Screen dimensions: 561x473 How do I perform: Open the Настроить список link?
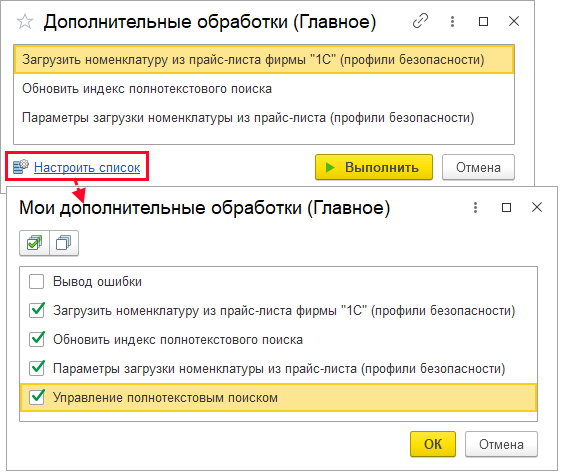pos(87,167)
